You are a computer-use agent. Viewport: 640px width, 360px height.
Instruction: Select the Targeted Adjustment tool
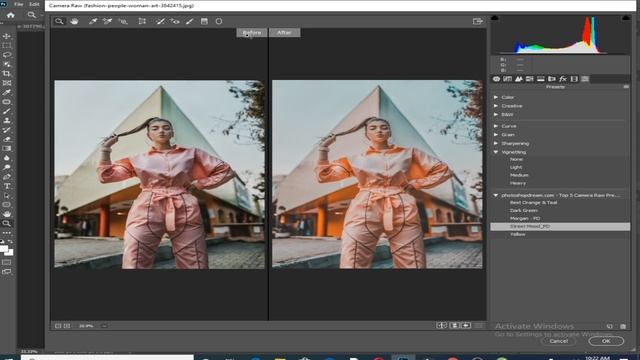(x=123, y=21)
